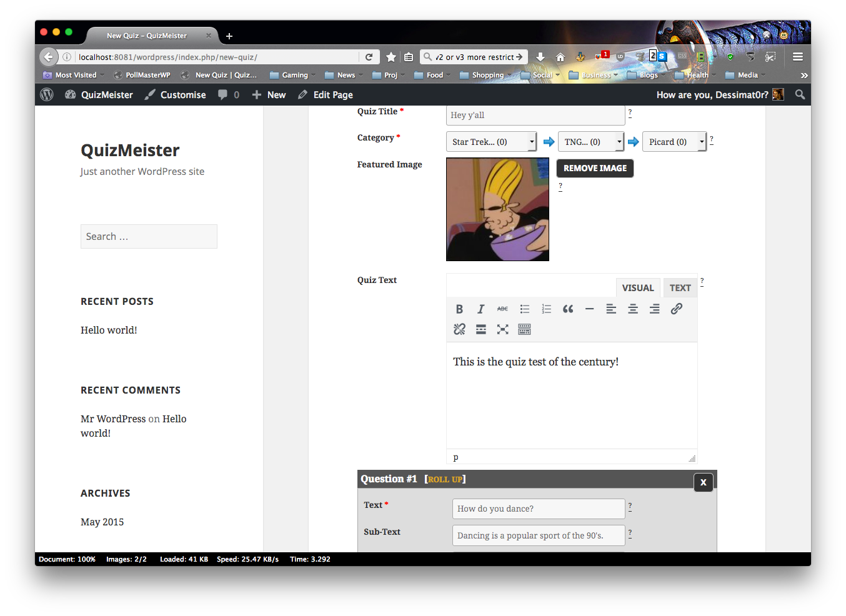Click the sidebar Search field
The image size is (846, 616).
[149, 236]
